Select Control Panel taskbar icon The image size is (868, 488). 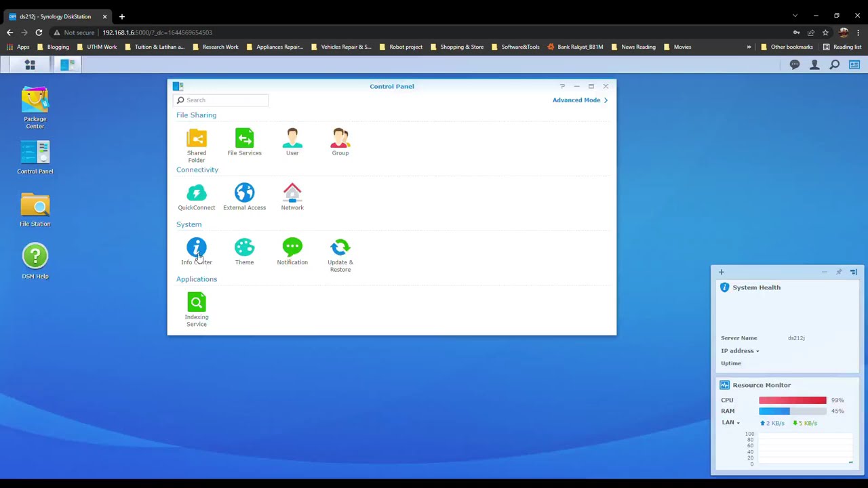(x=67, y=64)
